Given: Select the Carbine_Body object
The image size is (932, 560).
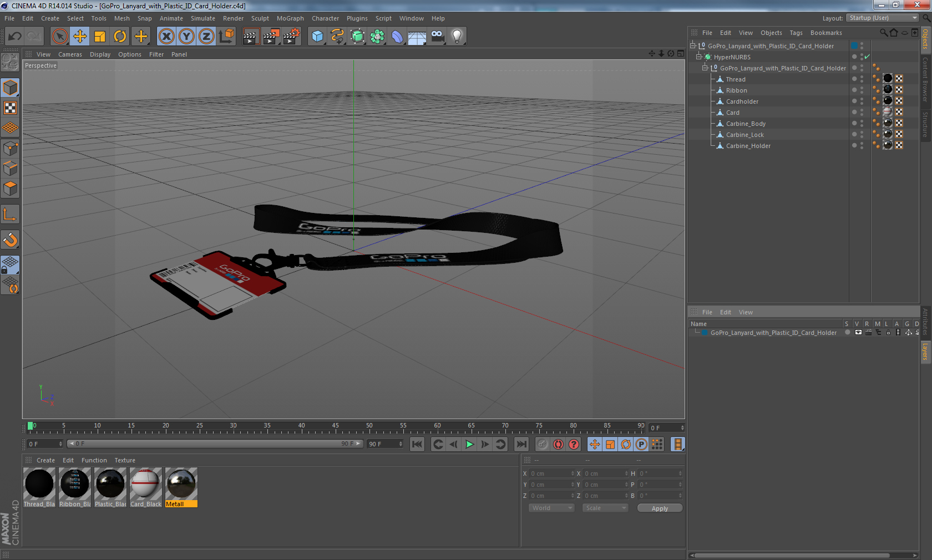Looking at the screenshot, I should pyautogui.click(x=746, y=124).
